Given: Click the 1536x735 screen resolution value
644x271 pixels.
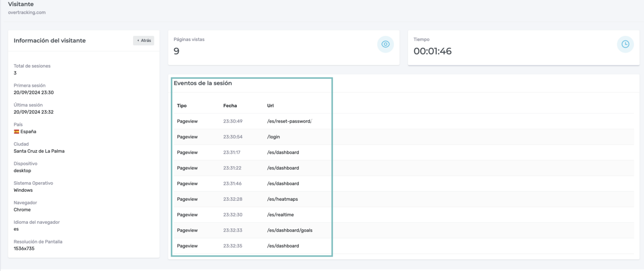Looking at the screenshot, I should [x=24, y=249].
